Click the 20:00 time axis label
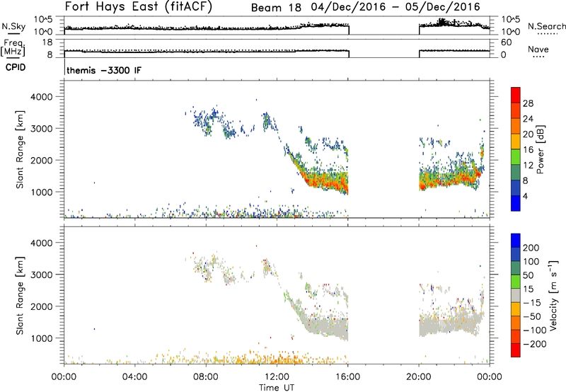This screenshot has height=392, width=566. [418, 377]
